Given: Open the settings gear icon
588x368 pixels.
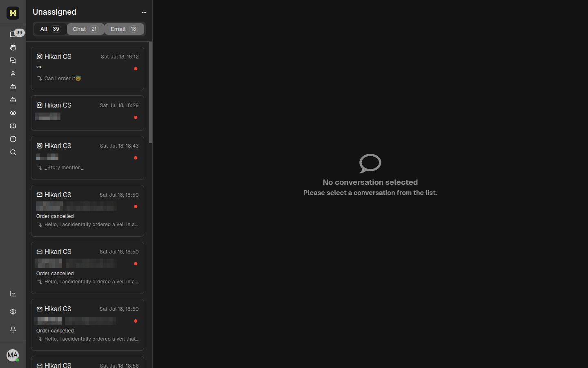Looking at the screenshot, I should [x=13, y=312].
